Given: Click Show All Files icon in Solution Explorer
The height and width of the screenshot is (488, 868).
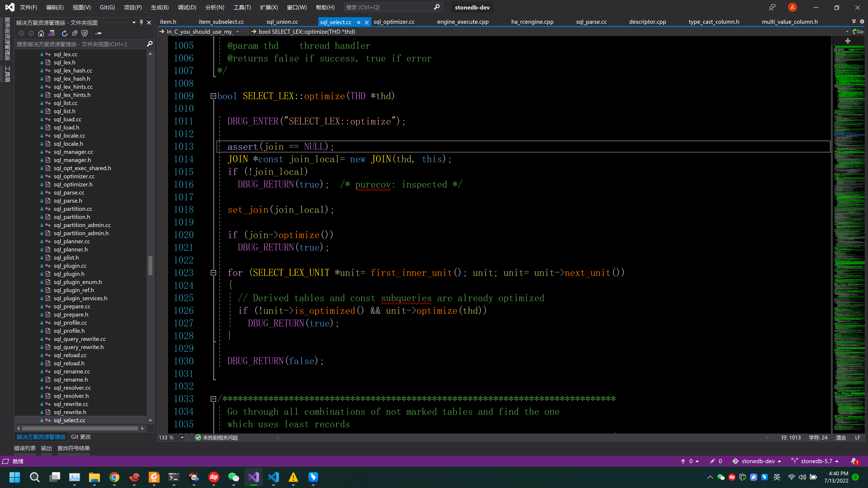Looking at the screenshot, I should [x=85, y=33].
